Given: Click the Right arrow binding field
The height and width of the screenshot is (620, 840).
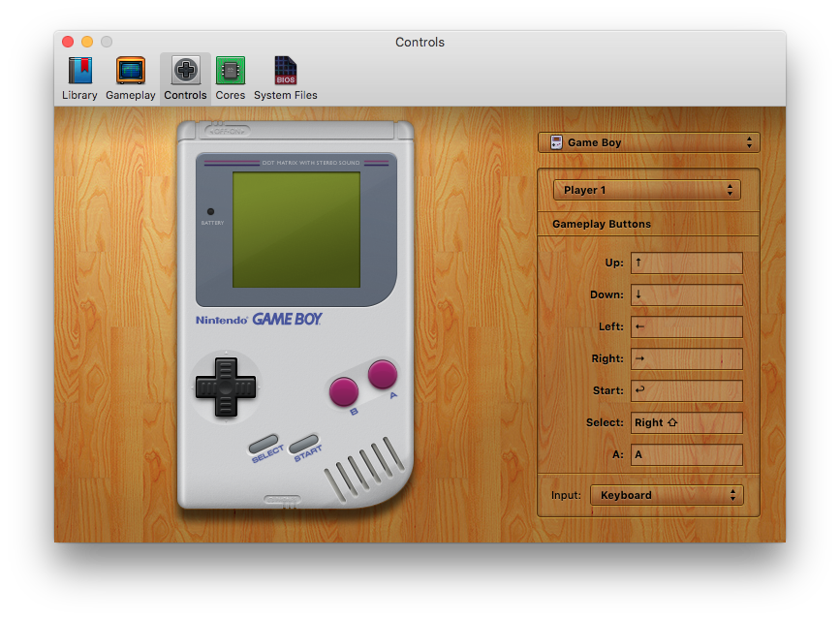Looking at the screenshot, I should [x=687, y=358].
